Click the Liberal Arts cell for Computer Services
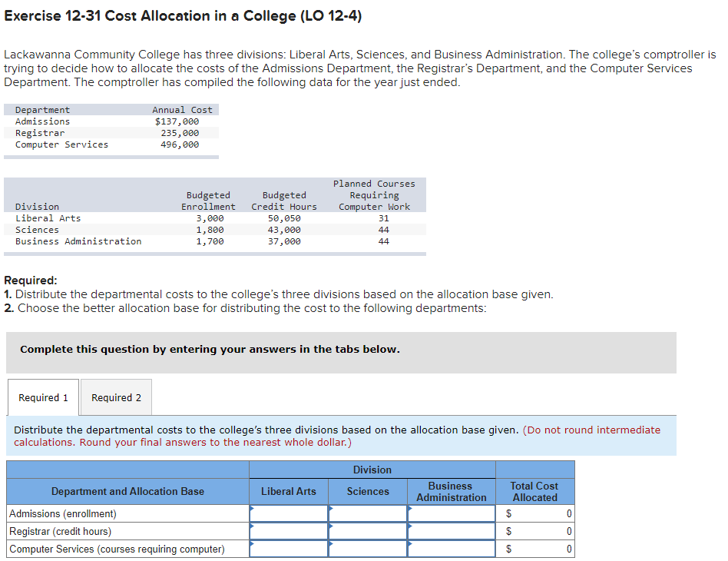This screenshot has width=728, height=561. click(x=290, y=548)
